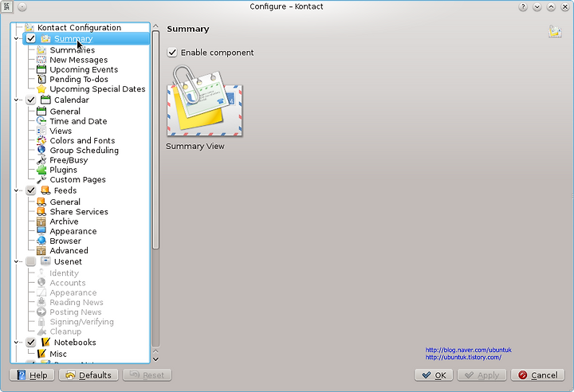Open the ubuntuk.tistory.com link
574x392 pixels.
463,357
